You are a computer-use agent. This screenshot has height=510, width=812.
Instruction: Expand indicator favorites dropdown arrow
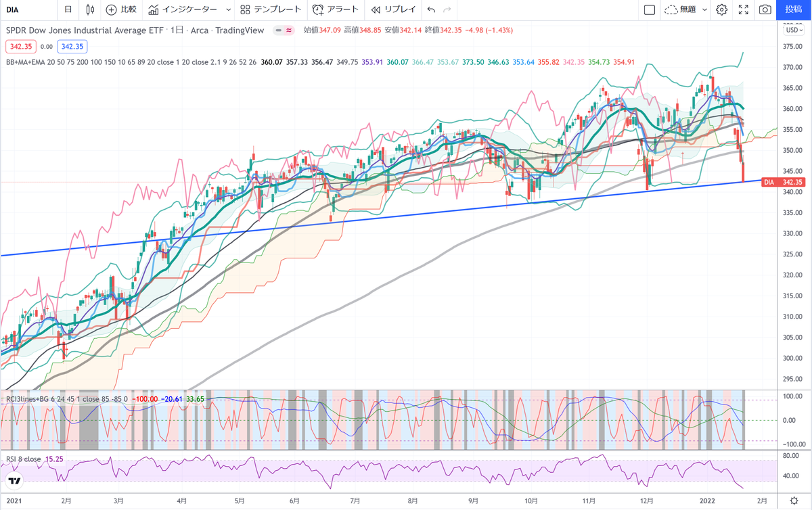coord(228,9)
